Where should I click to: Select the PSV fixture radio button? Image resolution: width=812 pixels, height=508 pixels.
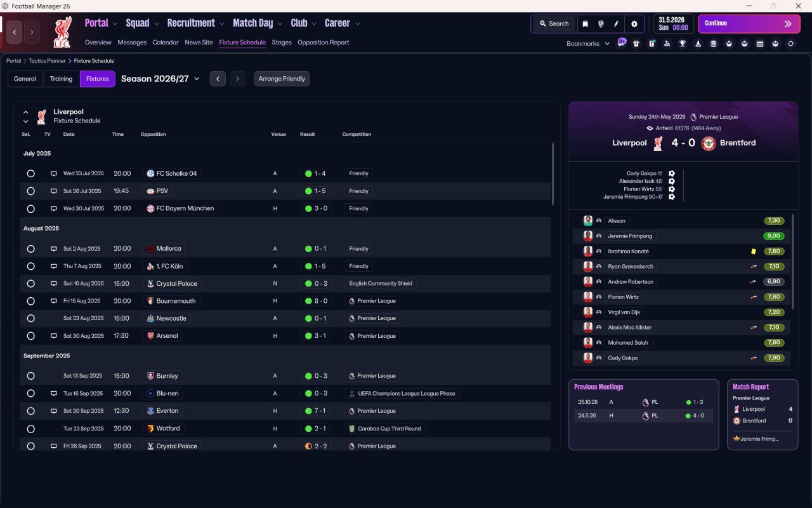pyautogui.click(x=30, y=191)
